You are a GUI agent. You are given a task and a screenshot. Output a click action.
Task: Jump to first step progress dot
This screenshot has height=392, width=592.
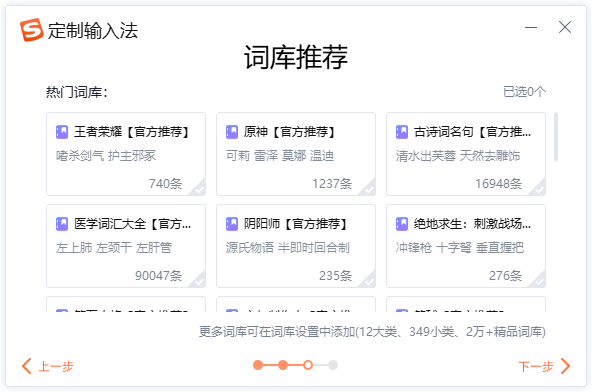tap(258, 365)
